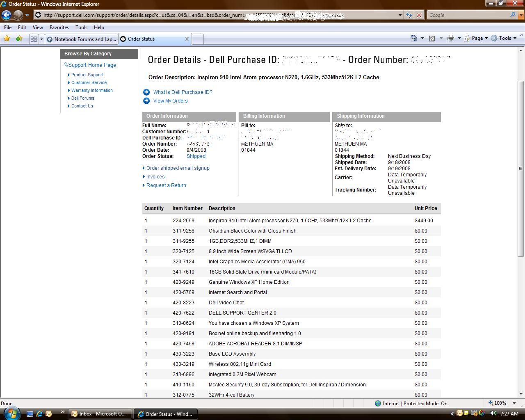Screen dimensions: 525x420
Task: Click arrow icon beside View My Orders
Action: 146,100
